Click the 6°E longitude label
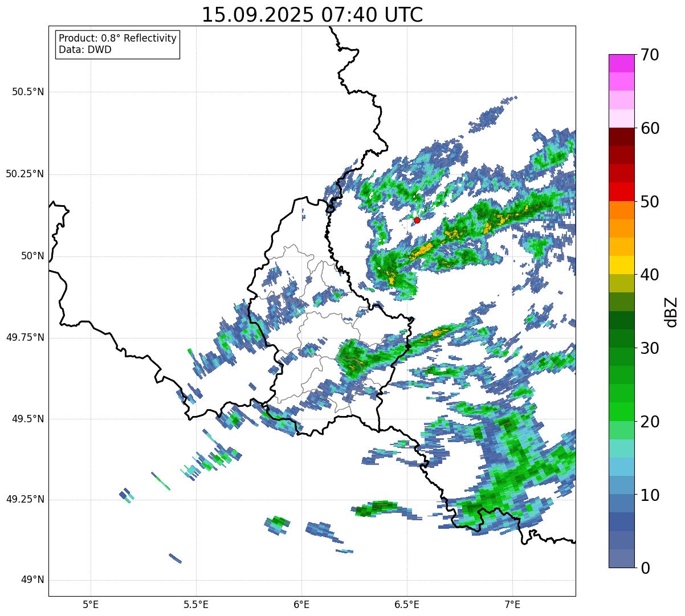This screenshot has width=685, height=616. tap(301, 604)
